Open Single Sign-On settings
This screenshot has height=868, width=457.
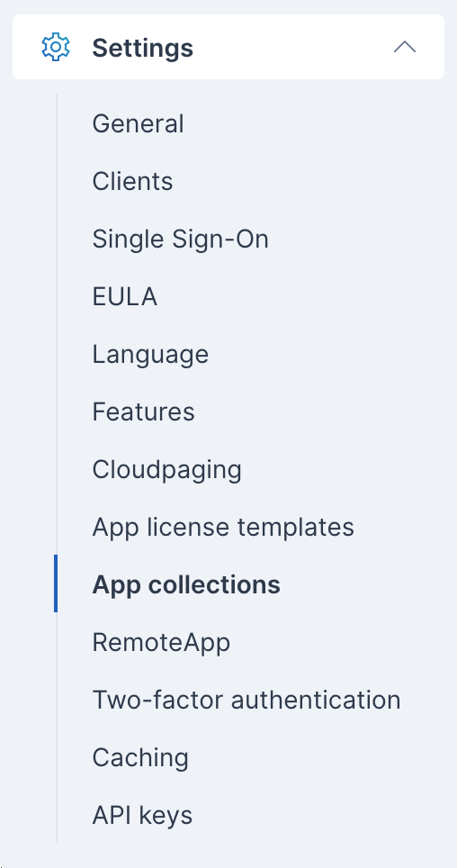(x=180, y=240)
